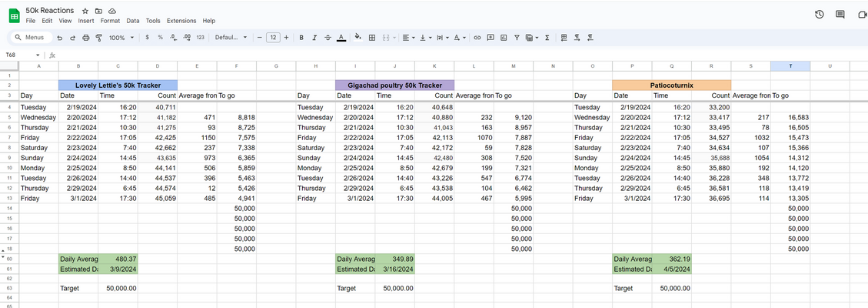Check the cloud save status icon
This screenshot has height=308, width=868.
click(x=112, y=11)
